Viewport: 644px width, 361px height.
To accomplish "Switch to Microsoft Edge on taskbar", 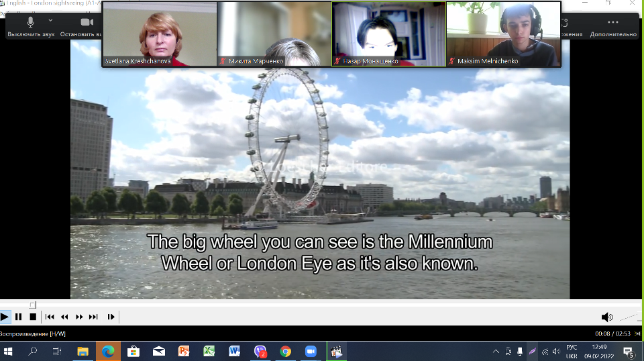I will coord(108,352).
